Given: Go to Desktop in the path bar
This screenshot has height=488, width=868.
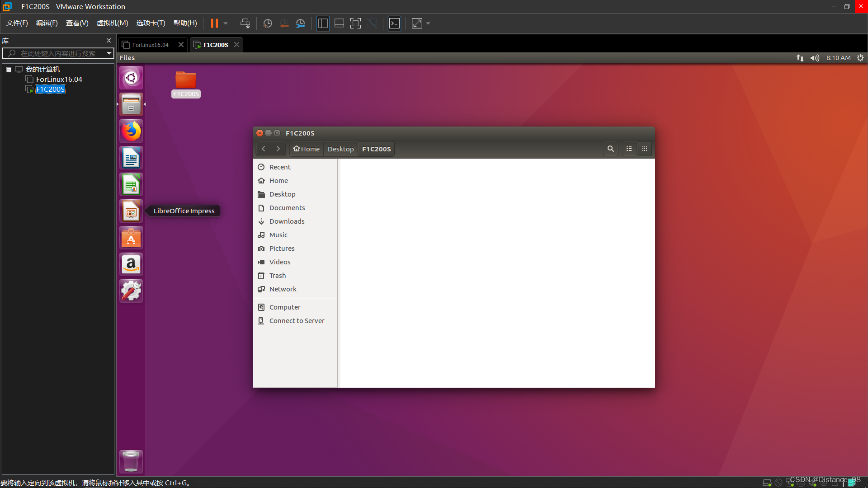Looking at the screenshot, I should point(340,149).
